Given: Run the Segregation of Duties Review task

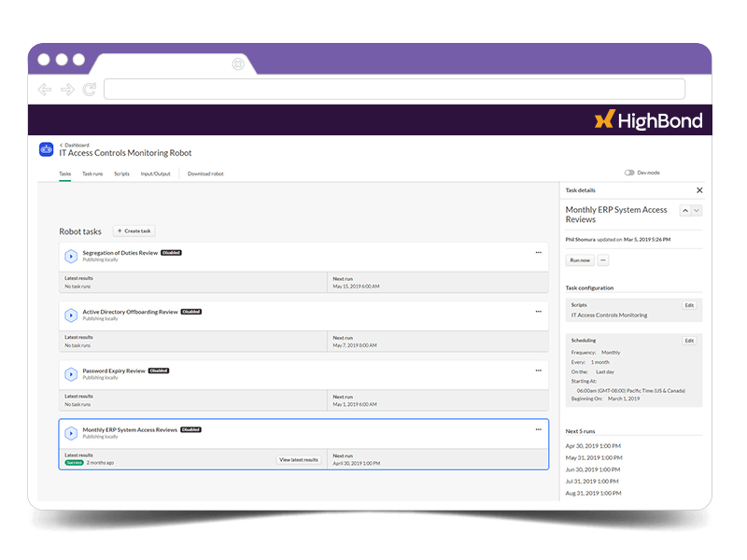Looking at the screenshot, I should point(71,256).
